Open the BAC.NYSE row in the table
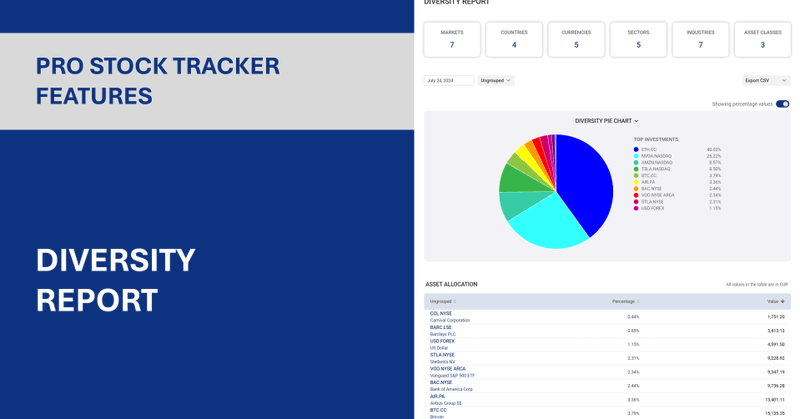This screenshot has height=419, width=800. (x=607, y=386)
